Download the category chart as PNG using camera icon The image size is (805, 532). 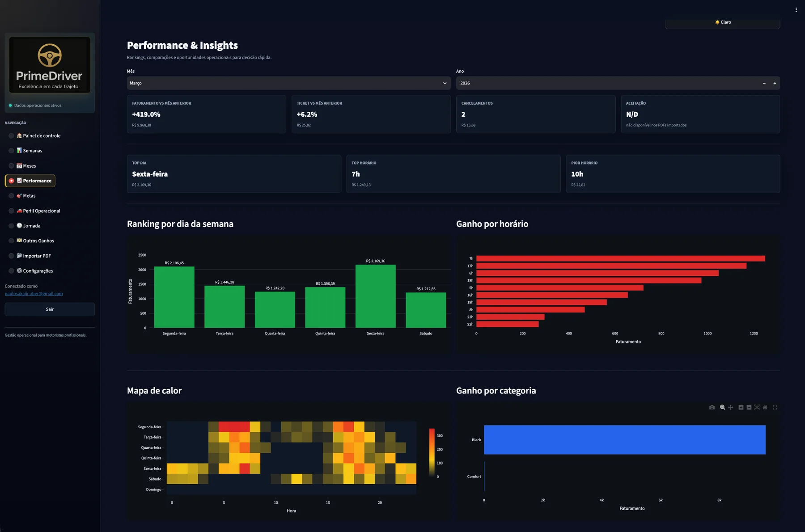click(x=712, y=407)
